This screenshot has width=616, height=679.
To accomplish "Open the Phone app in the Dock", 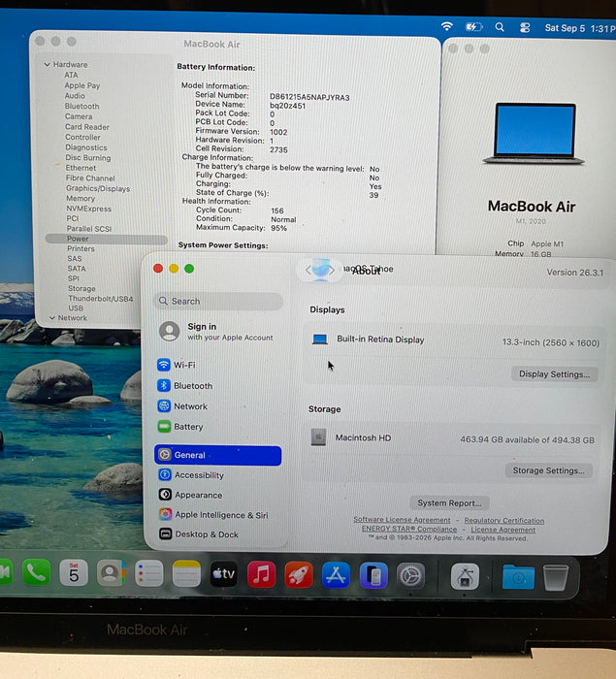I will pos(36,572).
